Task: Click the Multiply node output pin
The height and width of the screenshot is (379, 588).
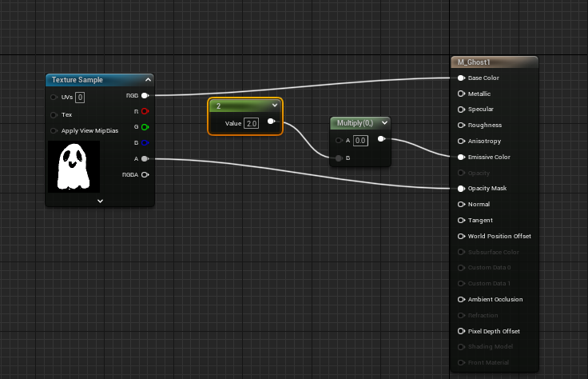Action: click(381, 140)
